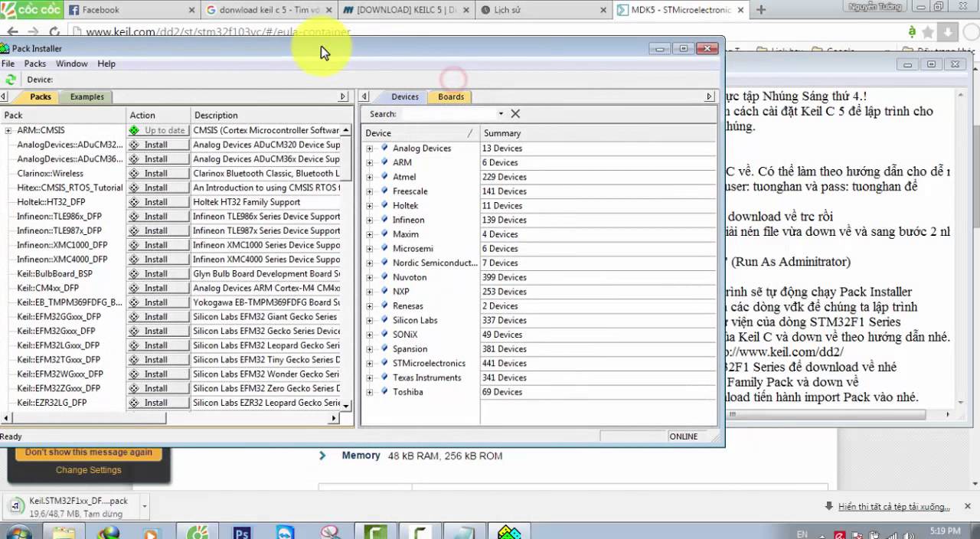Install the Keil::EFM32GGxxx_DFP pack
Image resolution: width=980 pixels, height=539 pixels.
(x=158, y=317)
